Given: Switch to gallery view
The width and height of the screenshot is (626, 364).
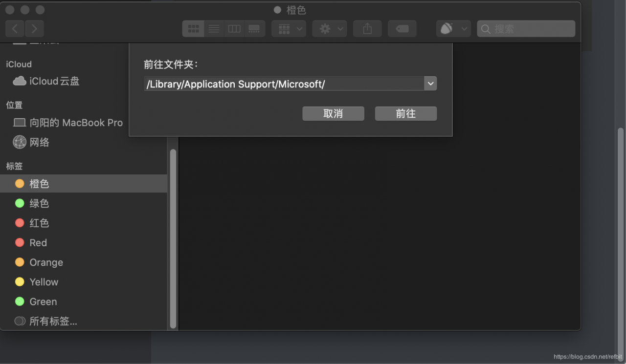Looking at the screenshot, I should [x=254, y=29].
